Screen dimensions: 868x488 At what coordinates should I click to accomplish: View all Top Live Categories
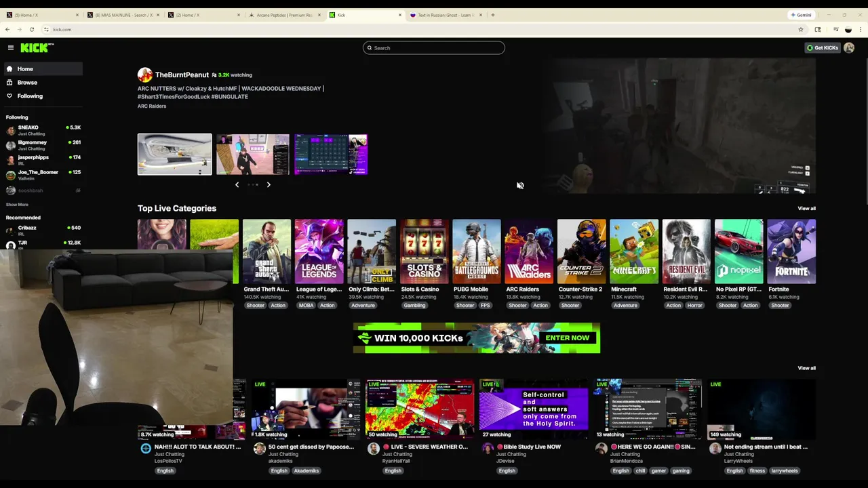point(806,208)
